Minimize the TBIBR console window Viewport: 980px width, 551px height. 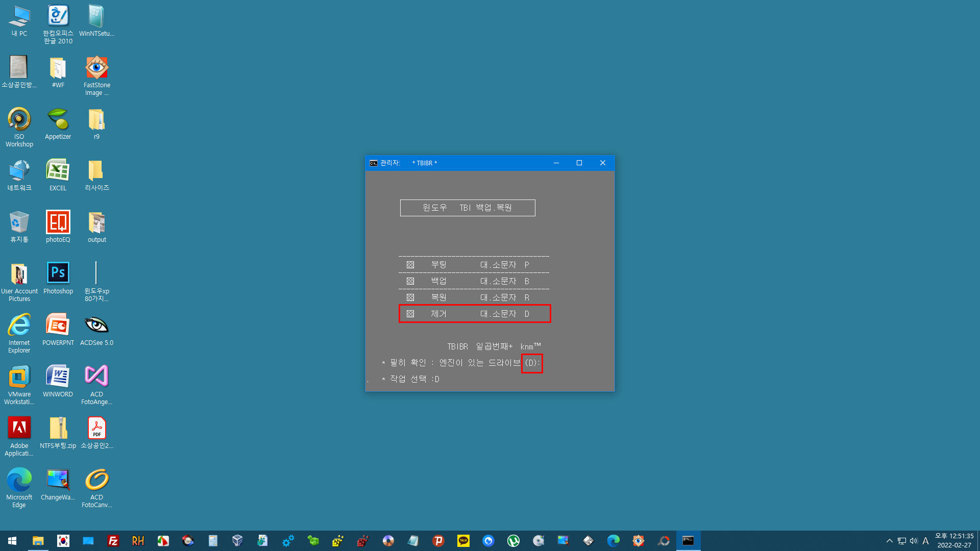pyautogui.click(x=556, y=163)
